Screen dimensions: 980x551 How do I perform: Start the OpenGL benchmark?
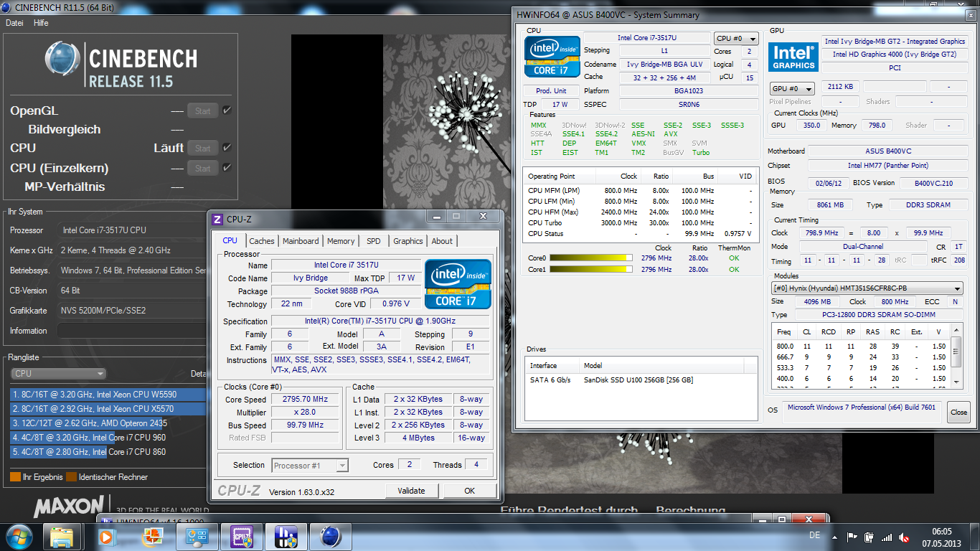[203, 110]
